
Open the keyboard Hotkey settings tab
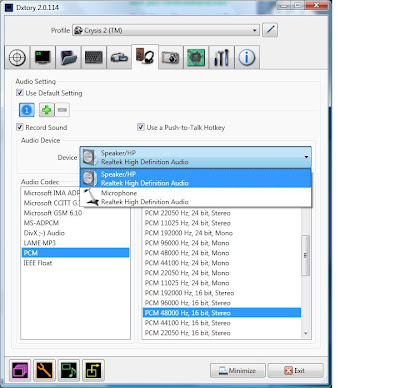(x=94, y=58)
